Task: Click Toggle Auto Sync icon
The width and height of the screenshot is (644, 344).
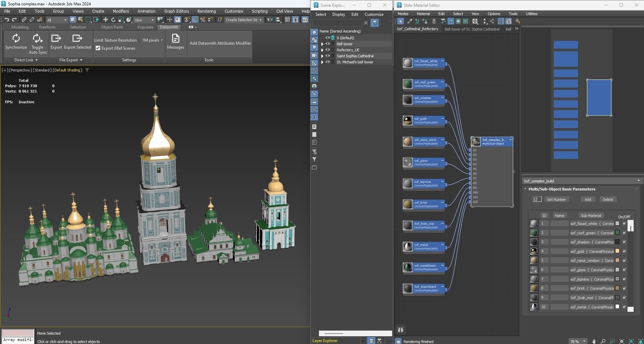Action: (37, 39)
